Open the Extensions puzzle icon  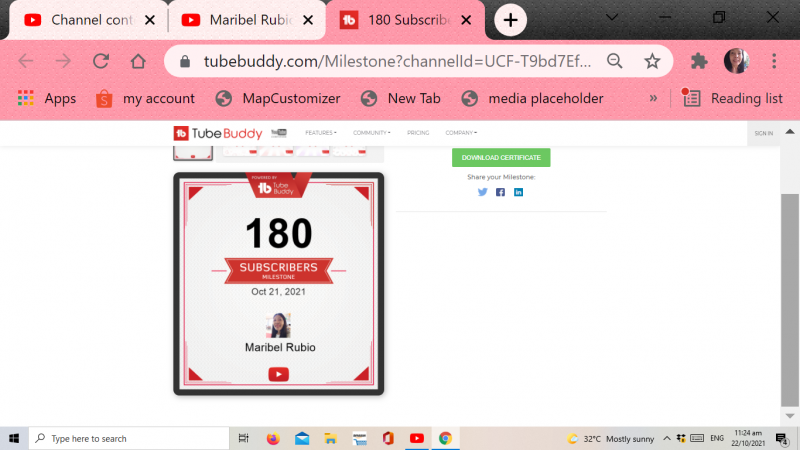[x=699, y=61]
